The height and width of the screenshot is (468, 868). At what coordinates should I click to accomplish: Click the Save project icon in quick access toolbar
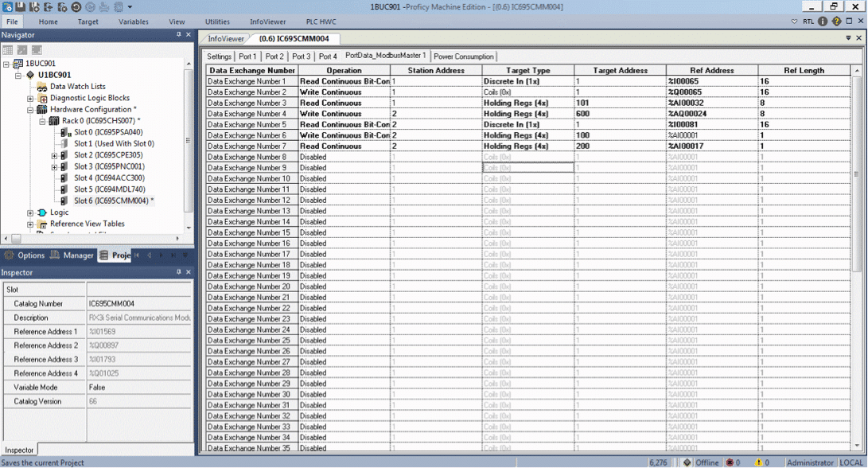(x=21, y=6)
